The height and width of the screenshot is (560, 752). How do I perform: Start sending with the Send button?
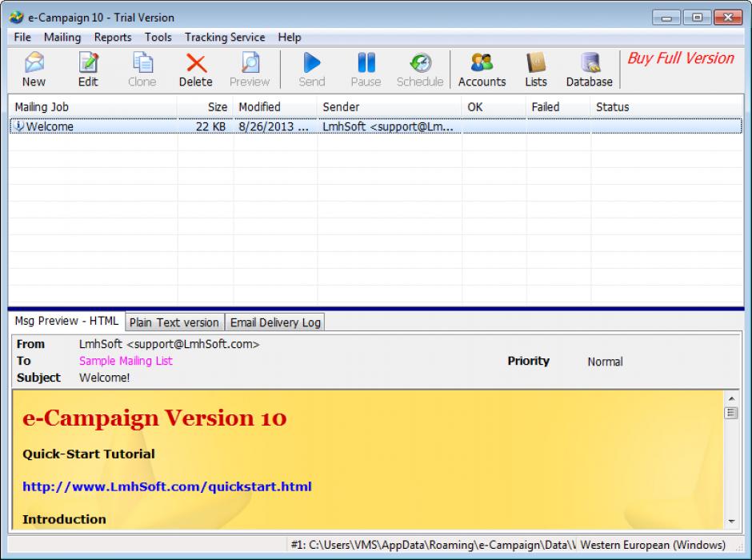[312, 70]
